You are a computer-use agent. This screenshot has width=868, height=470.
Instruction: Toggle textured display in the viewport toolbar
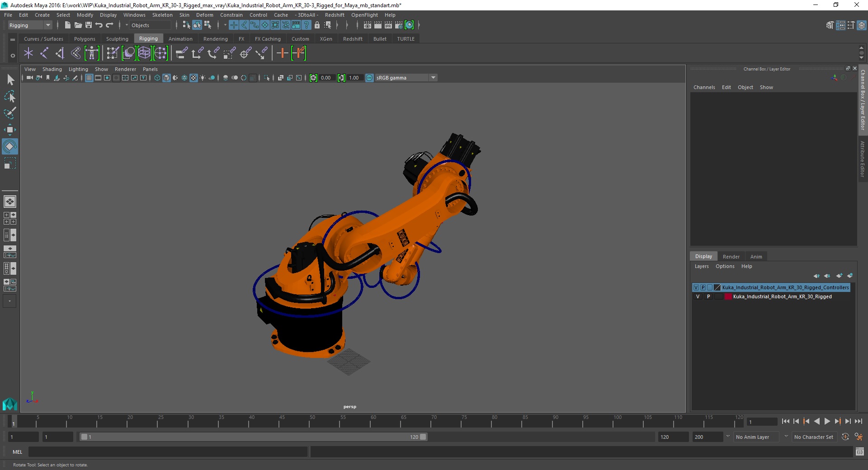coord(193,78)
